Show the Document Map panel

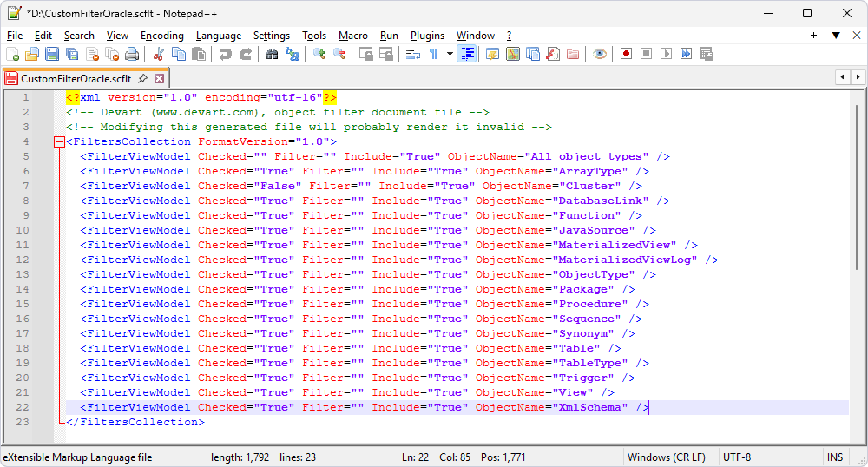click(513, 54)
